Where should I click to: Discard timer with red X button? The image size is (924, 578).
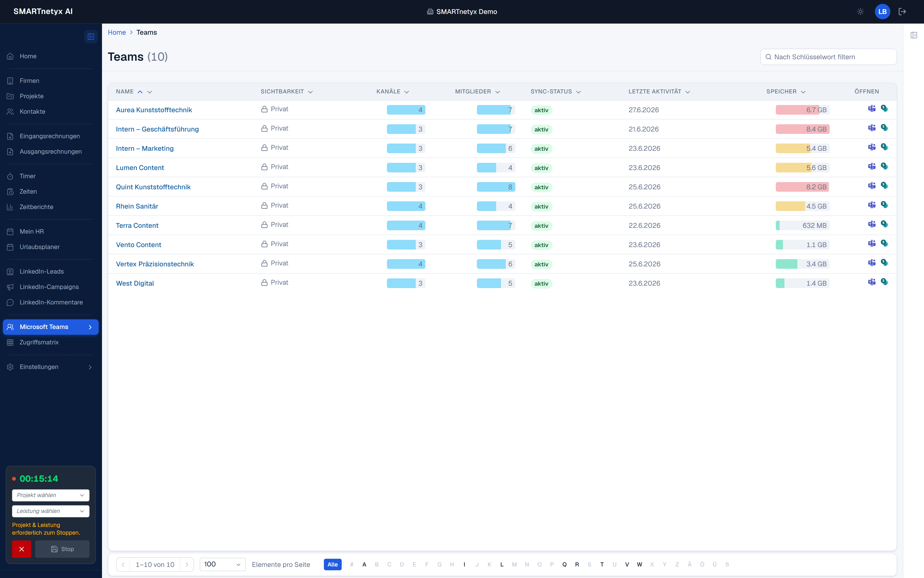coord(21,549)
